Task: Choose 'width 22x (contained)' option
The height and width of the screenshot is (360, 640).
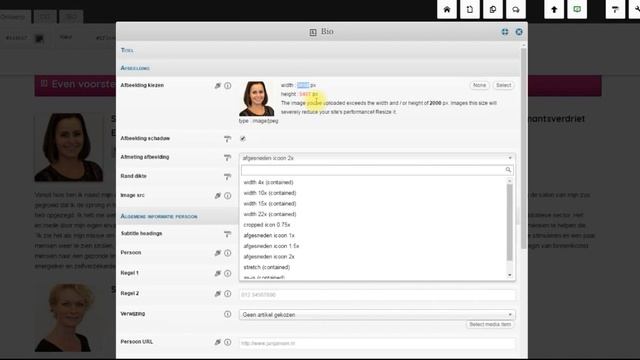Action: pos(270,214)
